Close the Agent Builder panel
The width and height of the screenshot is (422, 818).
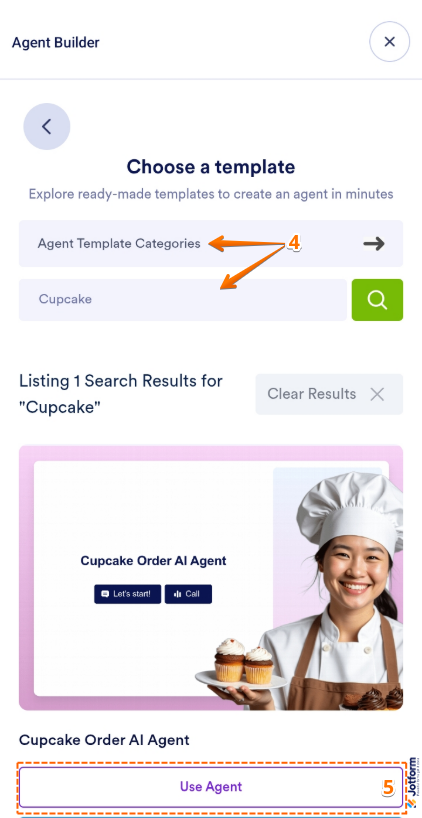[x=389, y=42]
